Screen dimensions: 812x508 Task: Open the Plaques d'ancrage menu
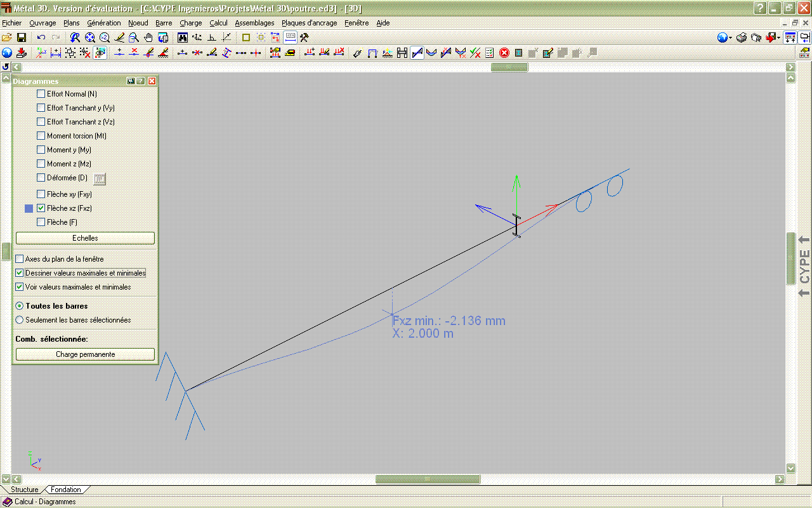310,23
